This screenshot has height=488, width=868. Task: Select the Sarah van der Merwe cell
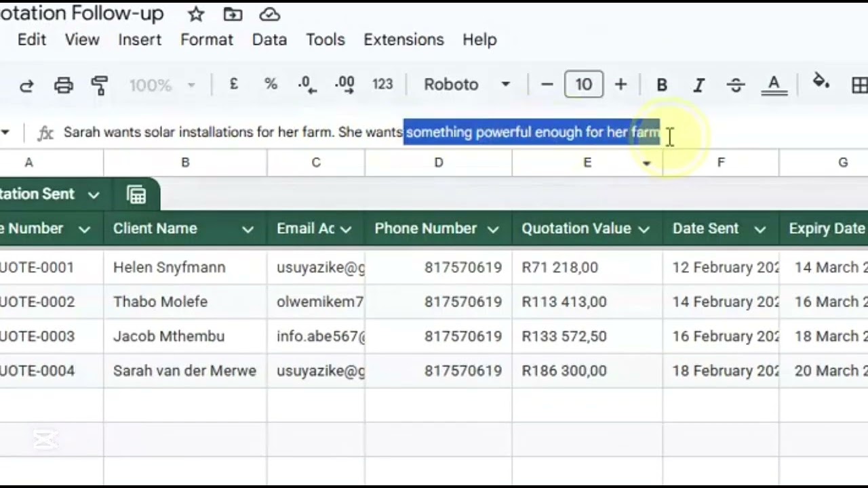pyautogui.click(x=185, y=371)
